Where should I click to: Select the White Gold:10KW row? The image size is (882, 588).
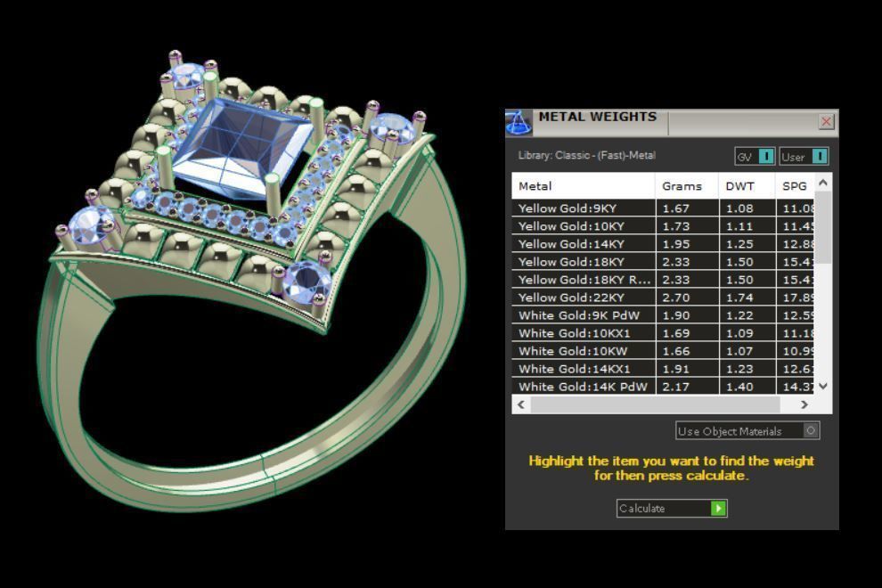point(663,351)
